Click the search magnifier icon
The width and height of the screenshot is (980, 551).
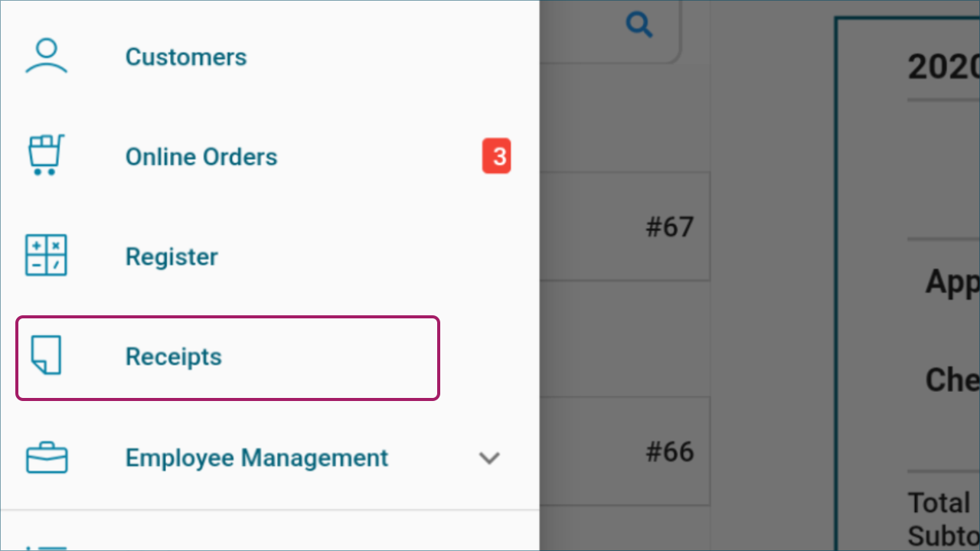click(x=639, y=25)
